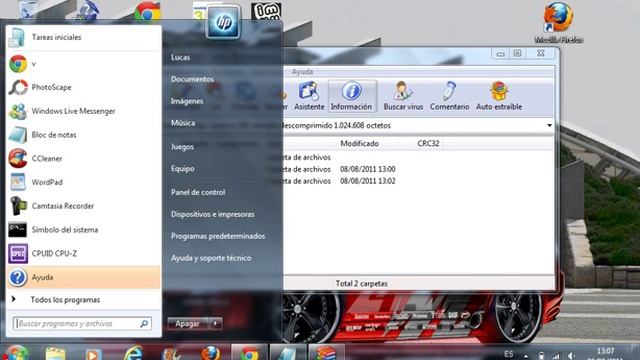Open Imágenes library

point(187,101)
